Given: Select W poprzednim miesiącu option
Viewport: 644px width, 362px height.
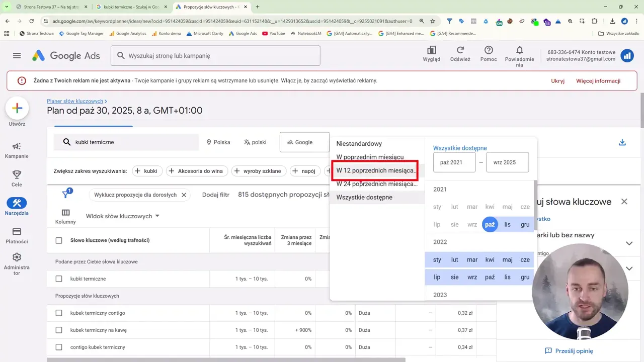Looking at the screenshot, I should coord(377,157).
